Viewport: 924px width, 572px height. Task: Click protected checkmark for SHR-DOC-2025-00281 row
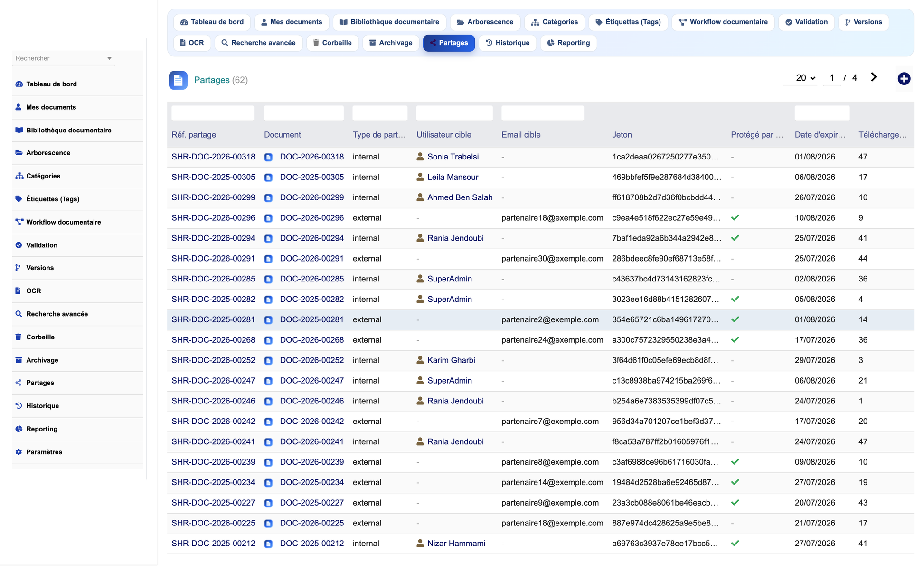click(x=735, y=319)
